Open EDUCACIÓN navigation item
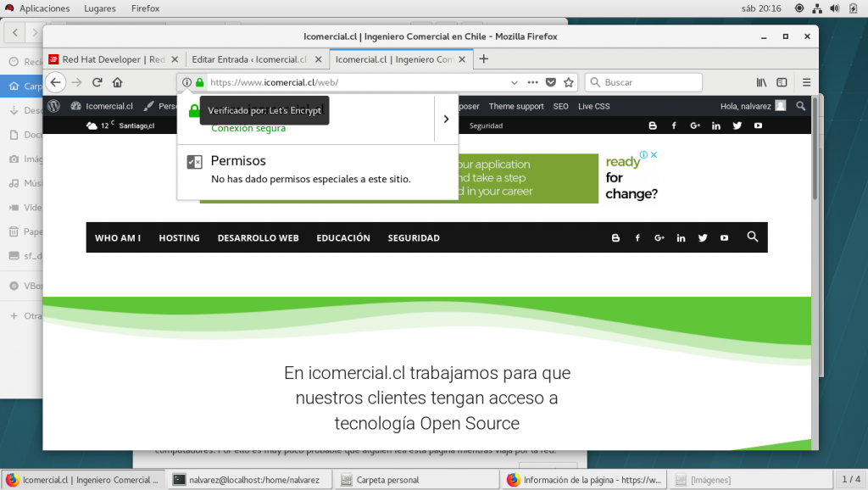 coord(343,238)
